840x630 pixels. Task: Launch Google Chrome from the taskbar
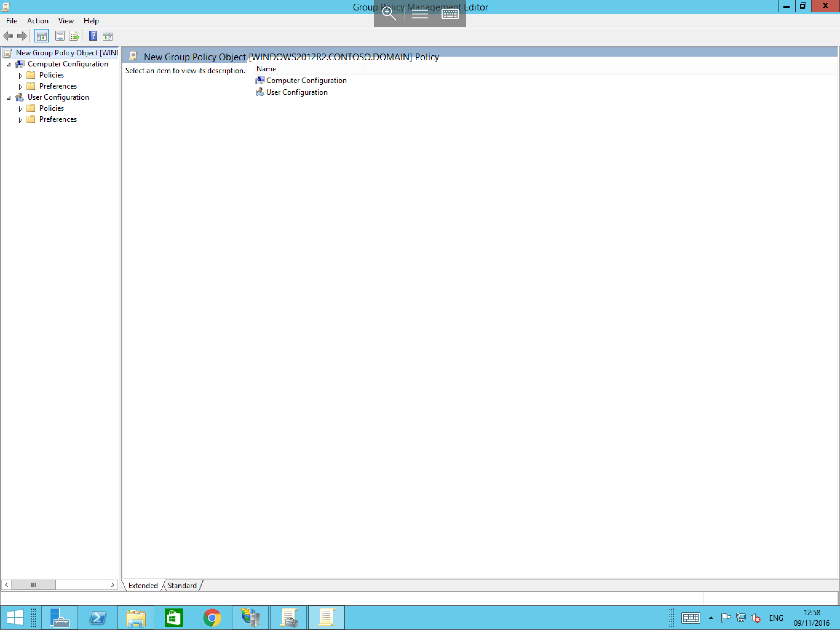tap(212, 617)
